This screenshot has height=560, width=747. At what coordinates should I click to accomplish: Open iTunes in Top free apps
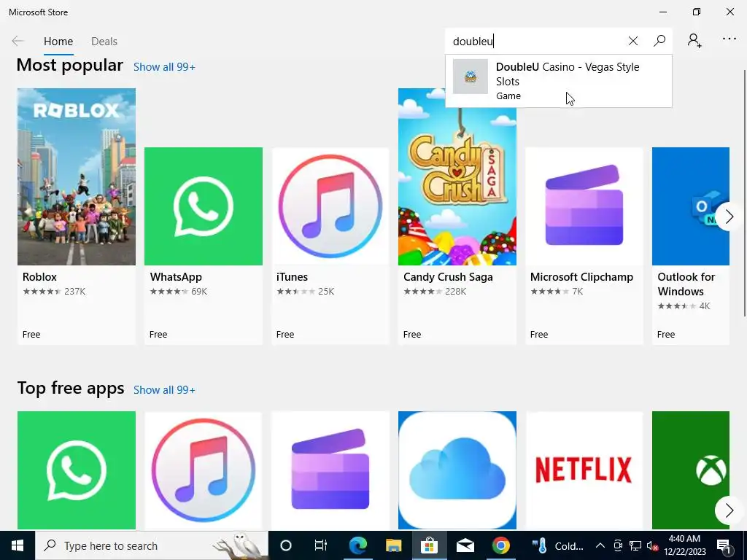204,470
